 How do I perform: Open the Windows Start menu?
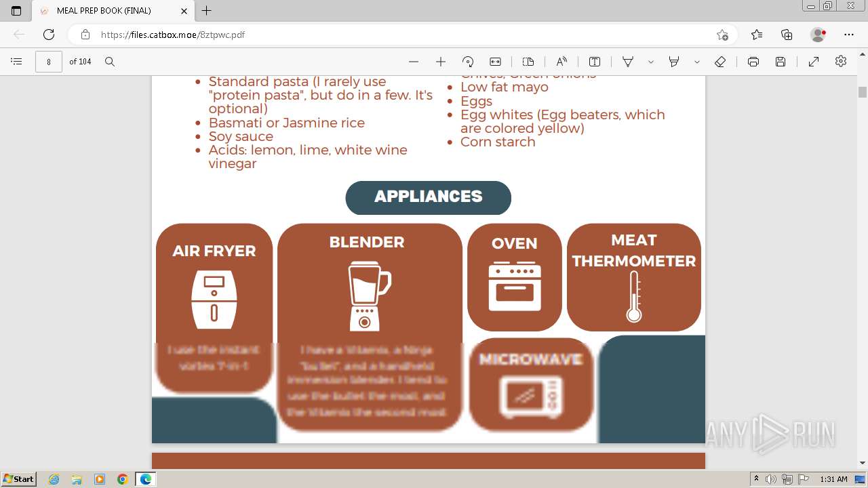click(18, 479)
